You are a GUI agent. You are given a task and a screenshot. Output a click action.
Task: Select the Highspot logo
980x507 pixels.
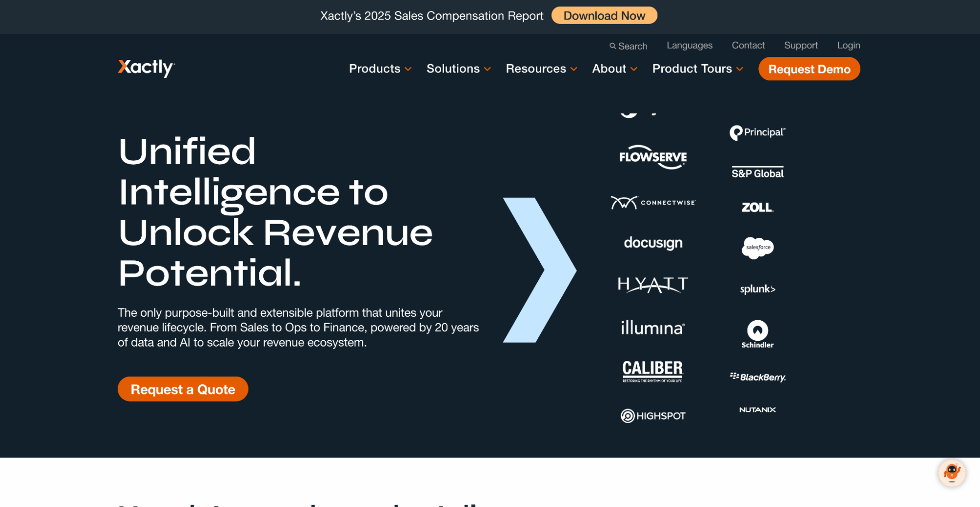pos(653,415)
